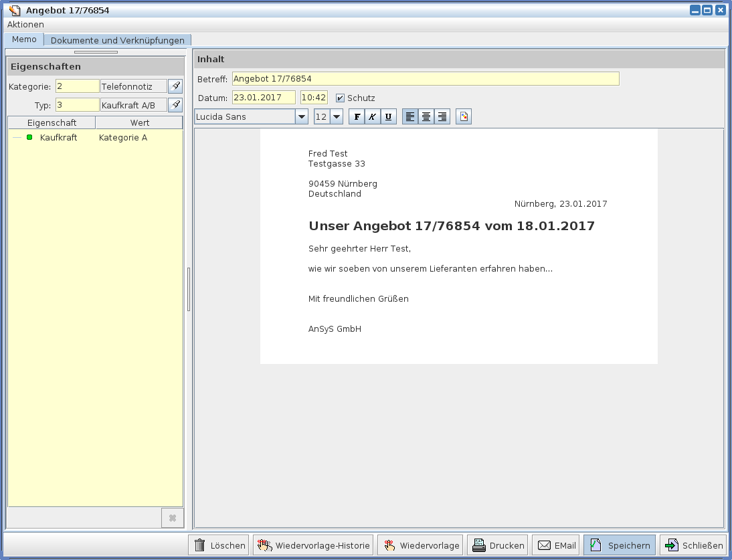732x560 pixels.
Task: Click the Speichern button
Action: [619, 545]
